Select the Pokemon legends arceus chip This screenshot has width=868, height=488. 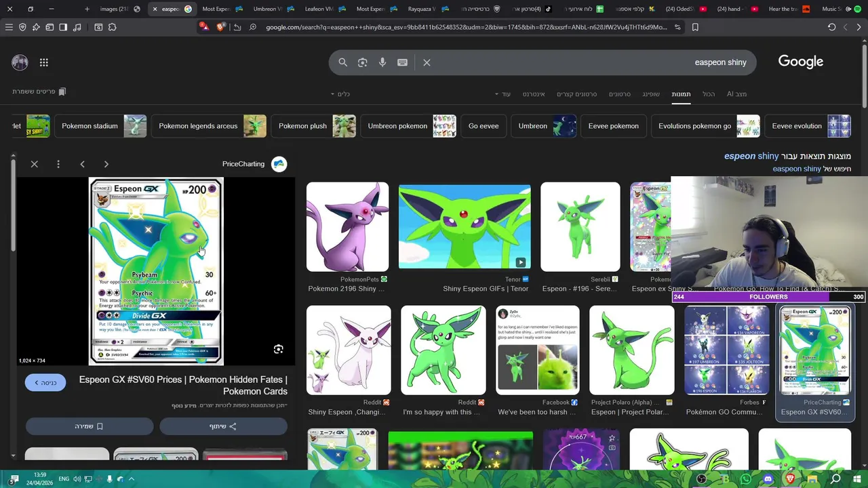(210, 126)
